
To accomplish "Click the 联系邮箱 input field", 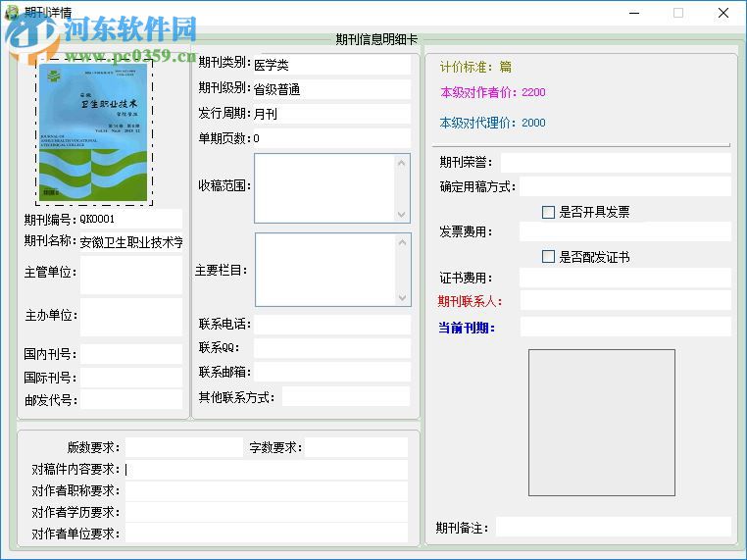I will [x=332, y=372].
